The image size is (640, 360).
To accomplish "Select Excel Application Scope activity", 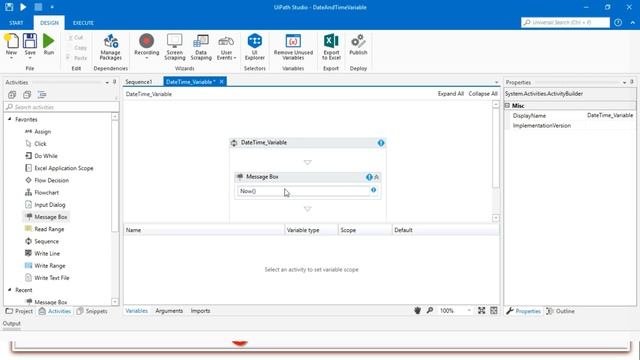I will [x=59, y=168].
